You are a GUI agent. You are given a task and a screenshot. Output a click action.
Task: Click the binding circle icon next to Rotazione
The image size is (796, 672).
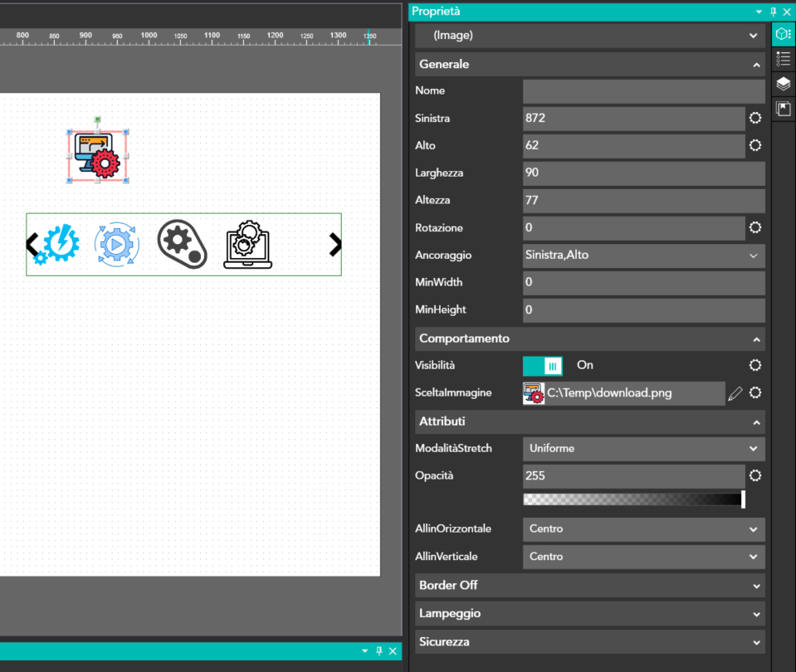coord(755,228)
